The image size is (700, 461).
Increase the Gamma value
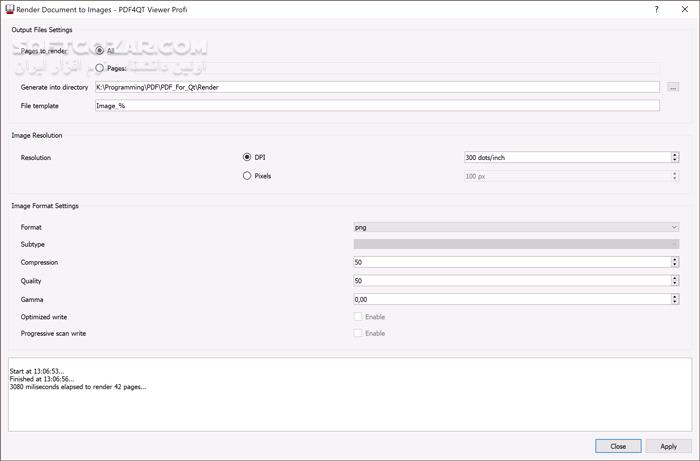coord(675,295)
